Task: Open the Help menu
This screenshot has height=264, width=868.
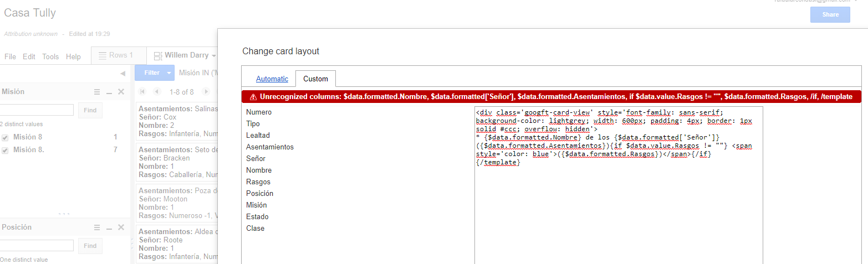Action: 73,56
